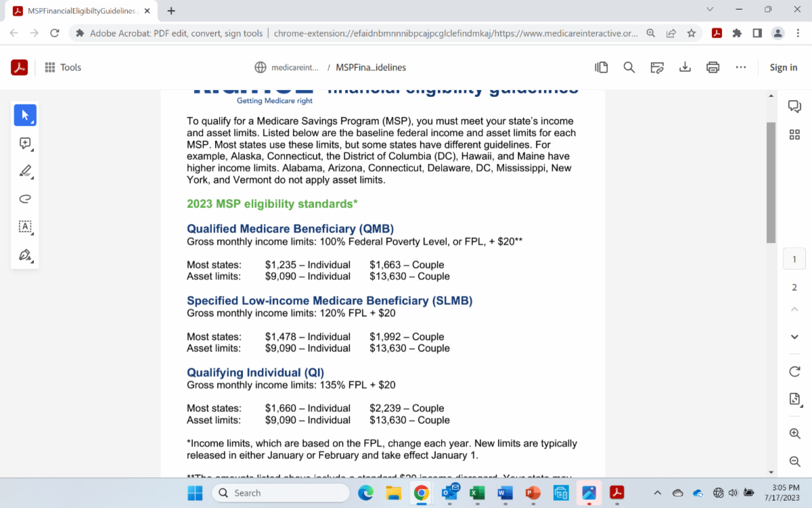This screenshot has width=812, height=508.
Task: Rotate the page clockwise
Action: [x=794, y=371]
